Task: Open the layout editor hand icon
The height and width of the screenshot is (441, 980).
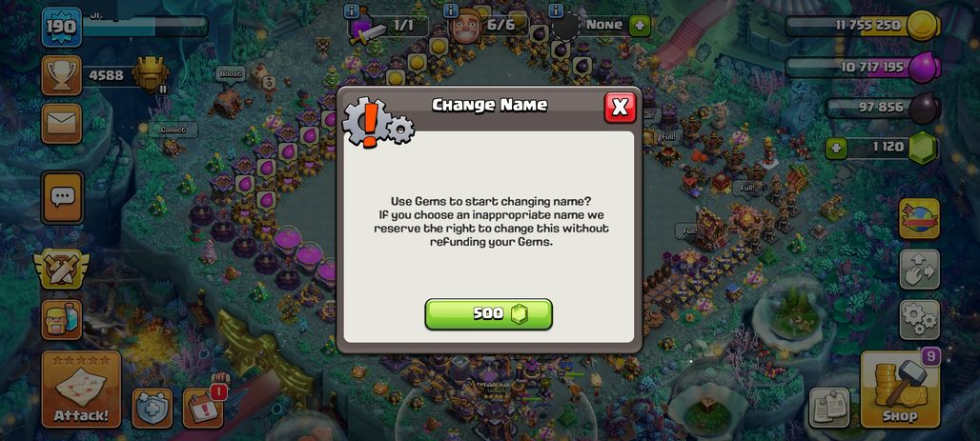Action: click(x=919, y=270)
